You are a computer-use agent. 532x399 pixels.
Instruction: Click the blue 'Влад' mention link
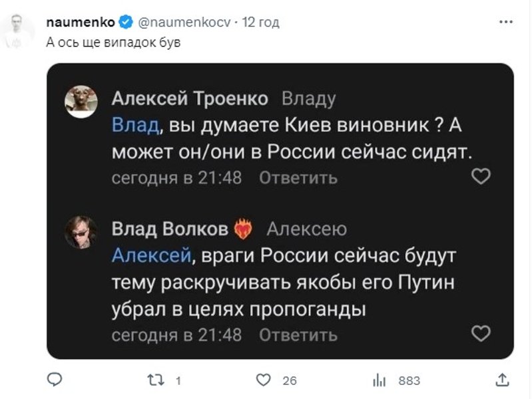135,126
